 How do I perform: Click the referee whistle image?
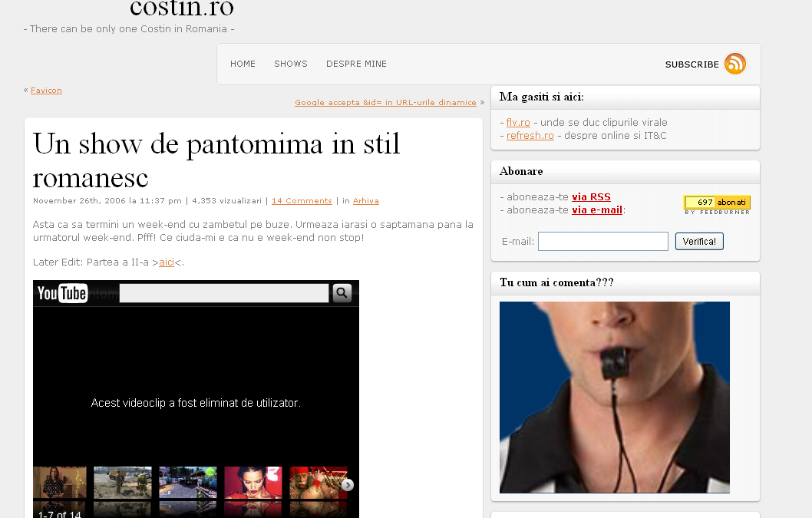(x=614, y=397)
